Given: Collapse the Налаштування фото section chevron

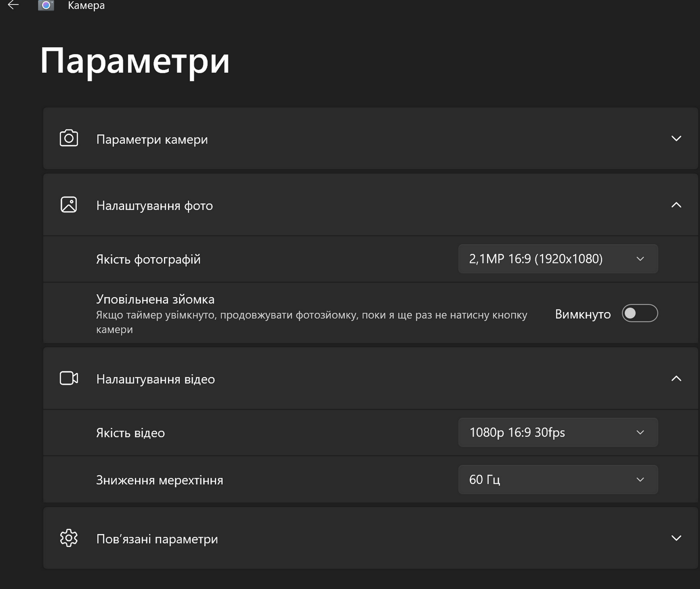Looking at the screenshot, I should pyautogui.click(x=676, y=205).
